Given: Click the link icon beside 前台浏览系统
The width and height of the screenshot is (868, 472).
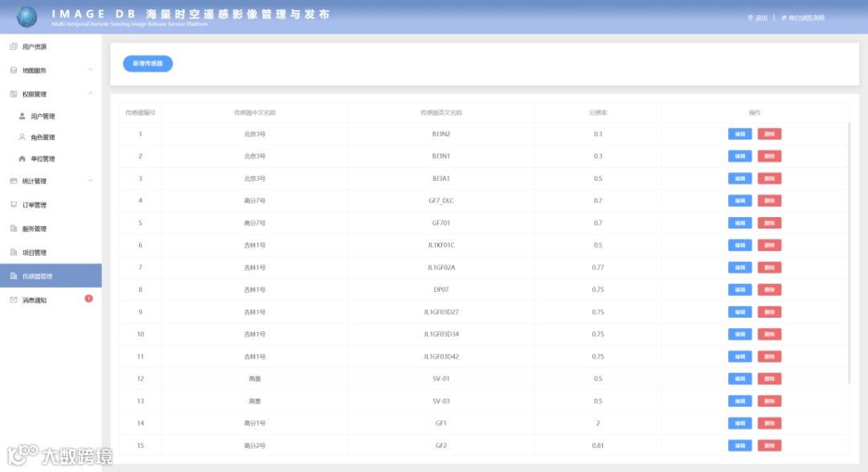Looking at the screenshot, I should pyautogui.click(x=784, y=18).
